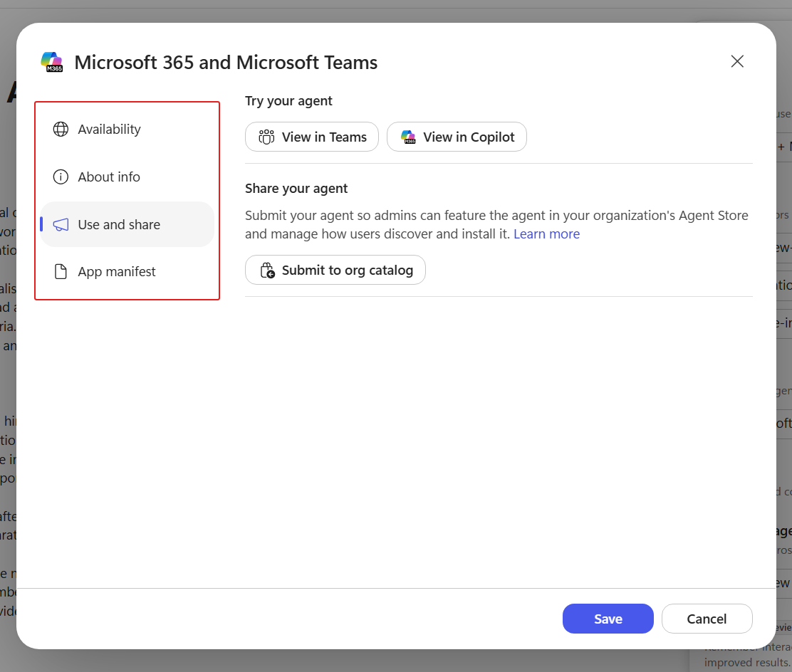Viewport: 792px width, 672px height.
Task: Click the dialog title 'Microsoft 365 and Microsoft Teams'
Action: click(226, 63)
